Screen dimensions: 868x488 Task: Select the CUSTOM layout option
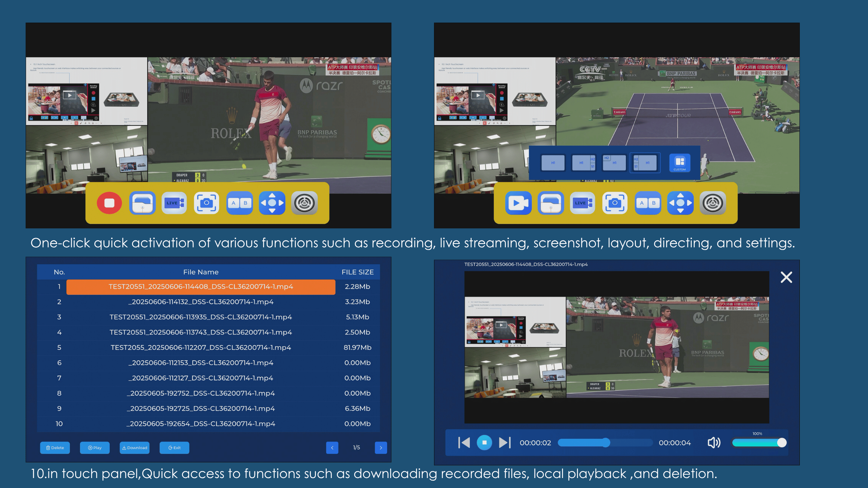(680, 163)
